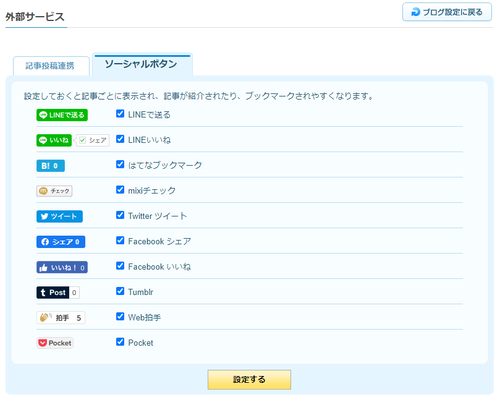The width and height of the screenshot is (500, 402).
Task: Click the Web拍手 label text
Action: [144, 317]
